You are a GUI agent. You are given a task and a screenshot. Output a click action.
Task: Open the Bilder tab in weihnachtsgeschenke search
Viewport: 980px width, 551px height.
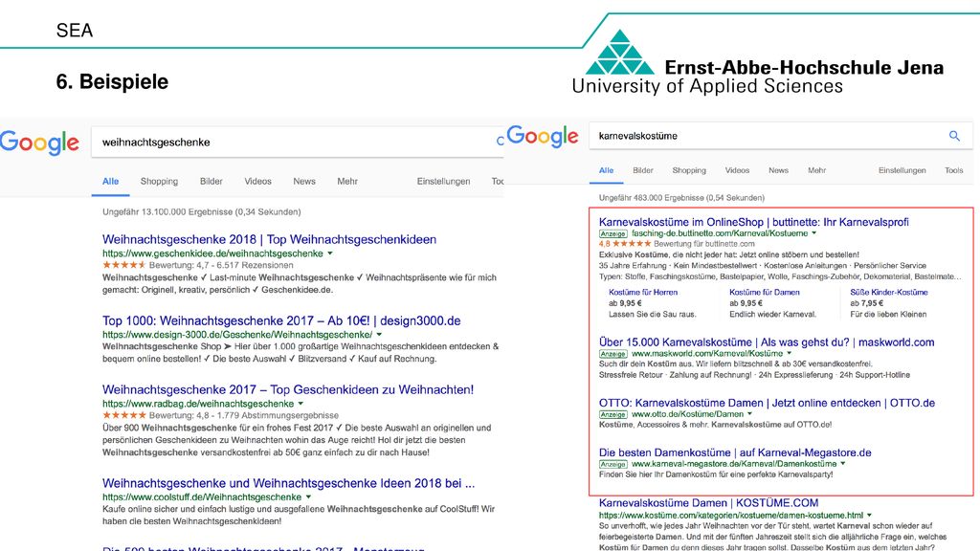pyautogui.click(x=212, y=181)
